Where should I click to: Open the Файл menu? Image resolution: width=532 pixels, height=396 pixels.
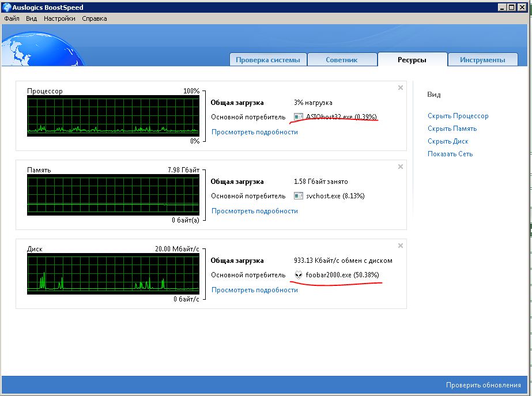(x=12, y=18)
